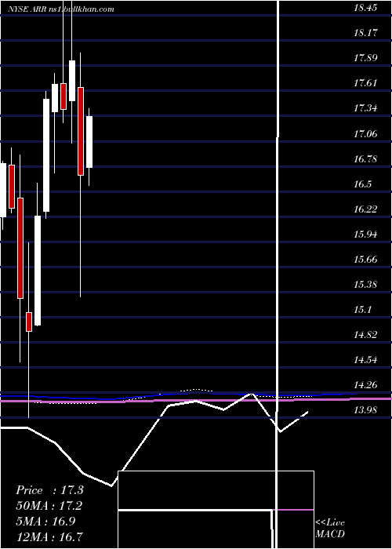Click the 18.17 price axis label
The image size is (392, 549).
tap(365, 33)
